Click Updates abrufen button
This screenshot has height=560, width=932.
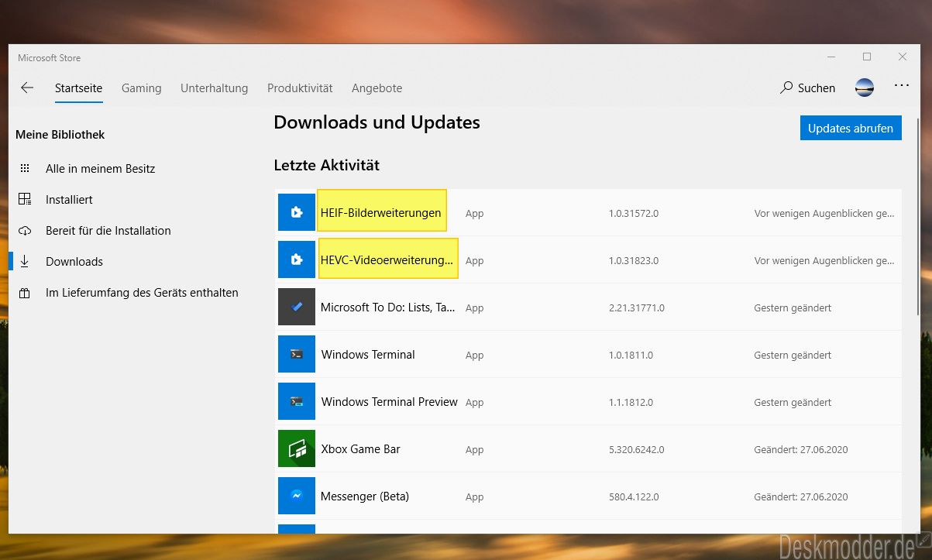[x=851, y=128]
